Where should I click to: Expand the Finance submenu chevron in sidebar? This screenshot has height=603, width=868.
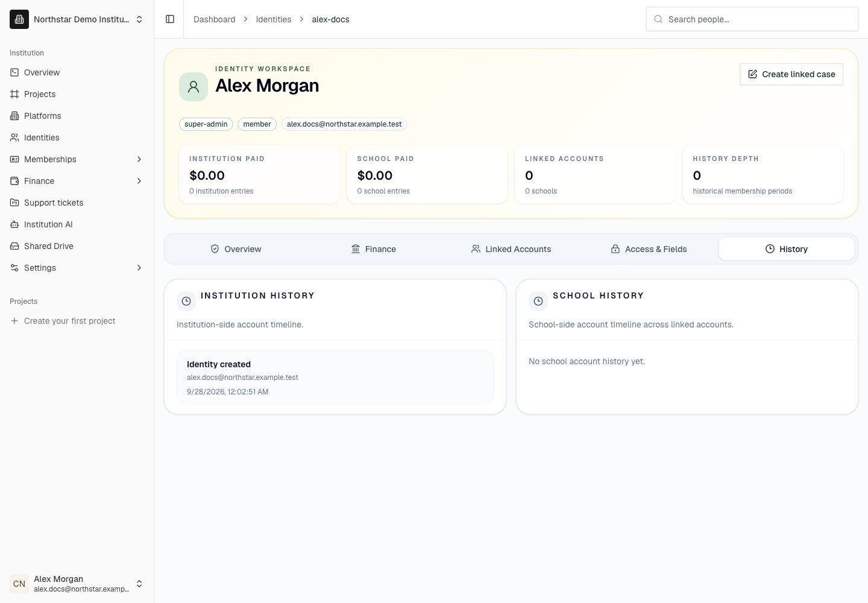click(x=139, y=181)
